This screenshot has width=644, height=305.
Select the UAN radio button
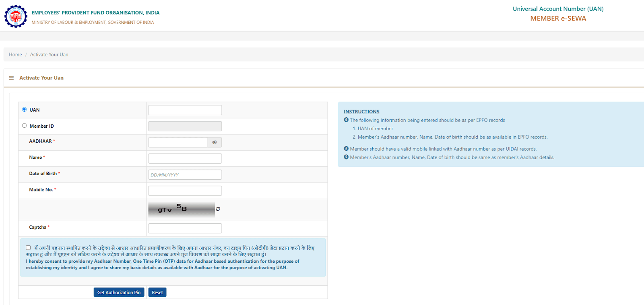[25, 110]
